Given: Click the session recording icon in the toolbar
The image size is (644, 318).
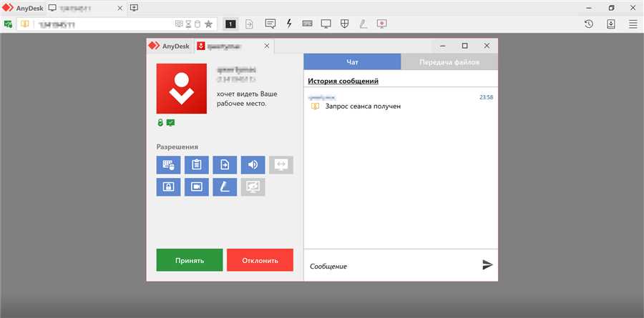Looking at the screenshot, I should pyautogui.click(x=382, y=24).
